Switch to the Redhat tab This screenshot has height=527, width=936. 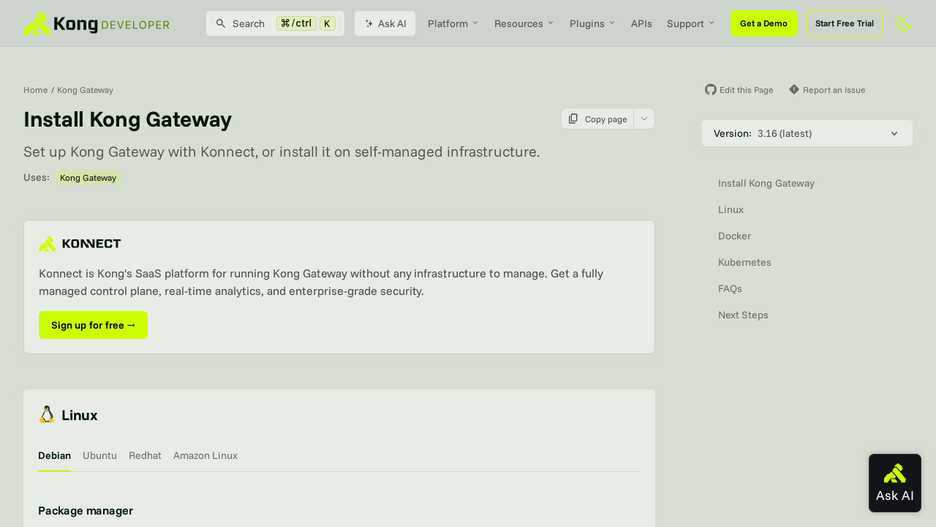(145, 455)
